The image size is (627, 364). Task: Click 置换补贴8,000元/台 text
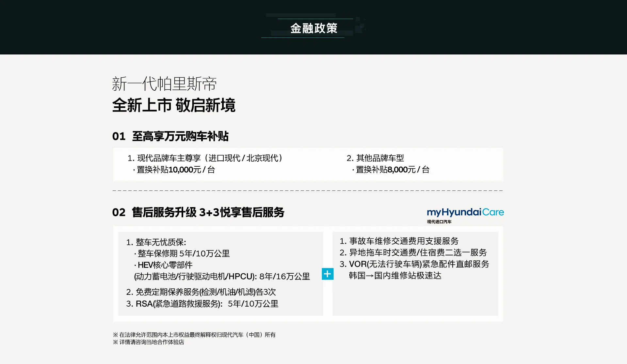coord(391,170)
